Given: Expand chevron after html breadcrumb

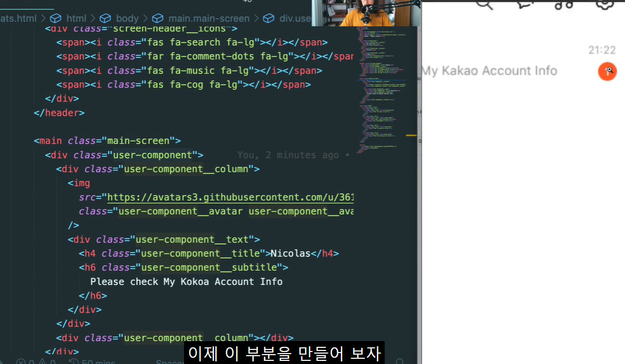Looking at the screenshot, I should 93,18.
